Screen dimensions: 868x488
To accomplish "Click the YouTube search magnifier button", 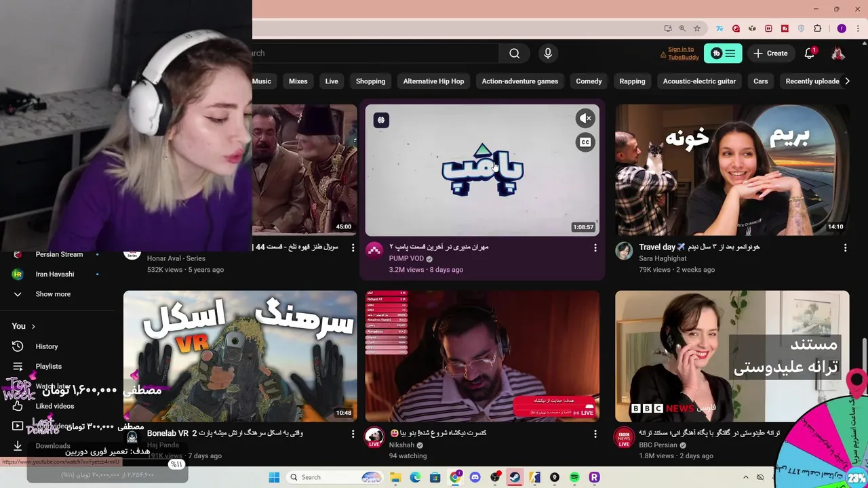I will coord(514,54).
